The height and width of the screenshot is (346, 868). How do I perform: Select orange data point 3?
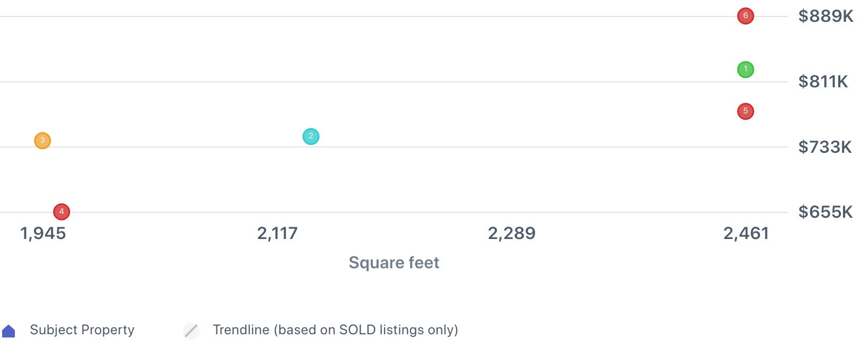[43, 141]
